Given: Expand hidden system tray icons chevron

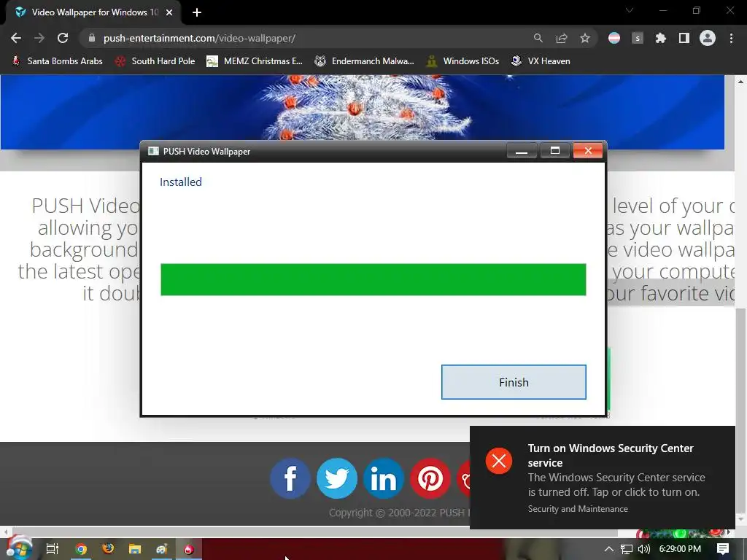Looking at the screenshot, I should 609,549.
